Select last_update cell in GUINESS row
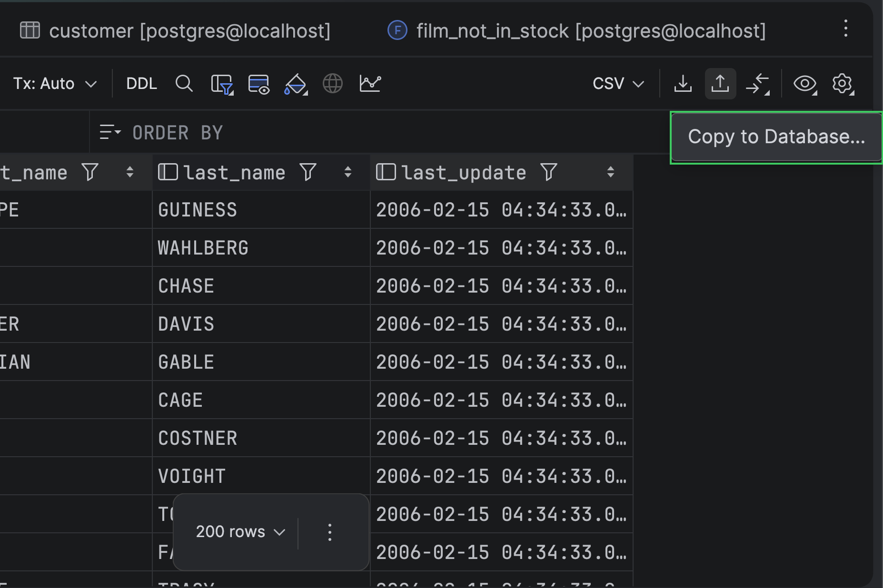Screen dimensions: 883x588 502,210
